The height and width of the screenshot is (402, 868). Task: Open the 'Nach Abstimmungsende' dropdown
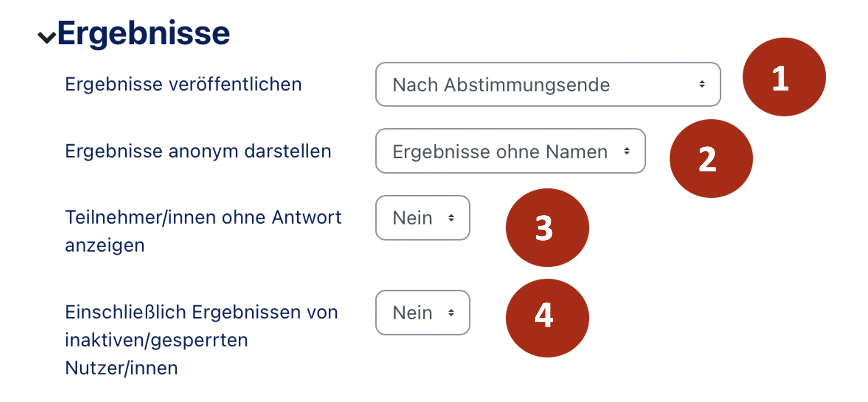click(x=548, y=84)
